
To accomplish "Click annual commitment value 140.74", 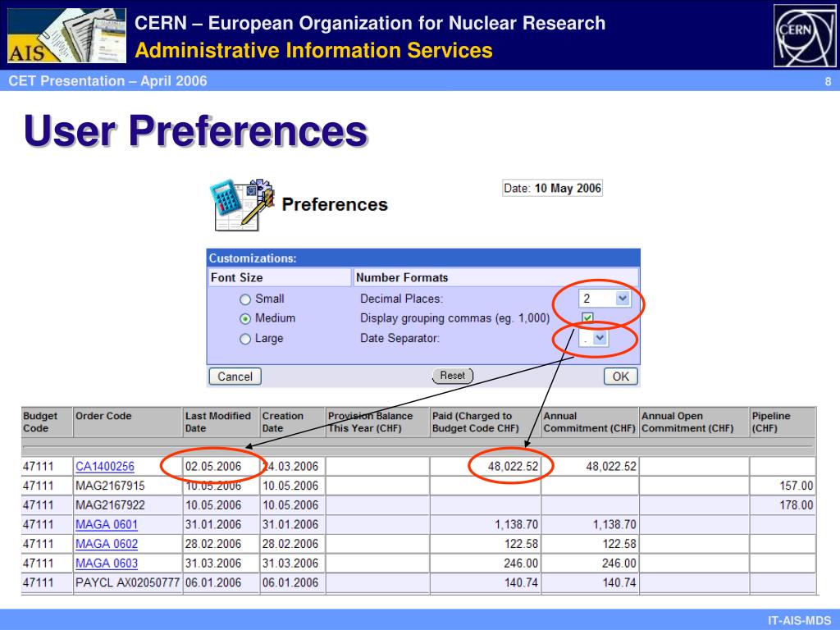I will [x=619, y=582].
